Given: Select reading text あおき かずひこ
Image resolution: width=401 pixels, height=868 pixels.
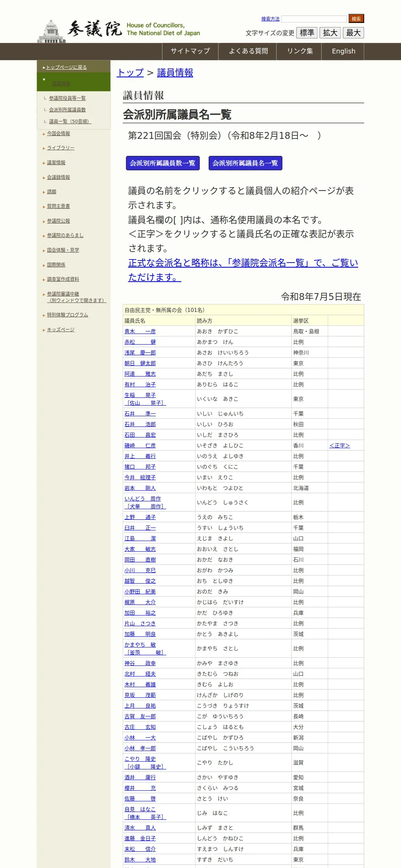Looking at the screenshot, I should click(217, 331).
